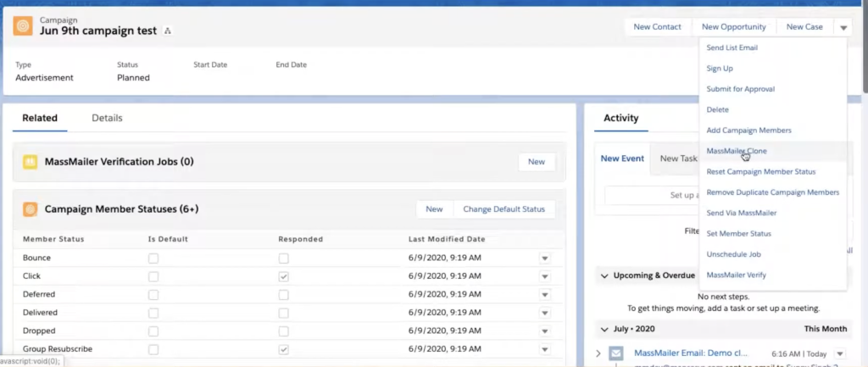The width and height of the screenshot is (868, 367).
Task: Click the Is Default column header
Action: tap(169, 239)
